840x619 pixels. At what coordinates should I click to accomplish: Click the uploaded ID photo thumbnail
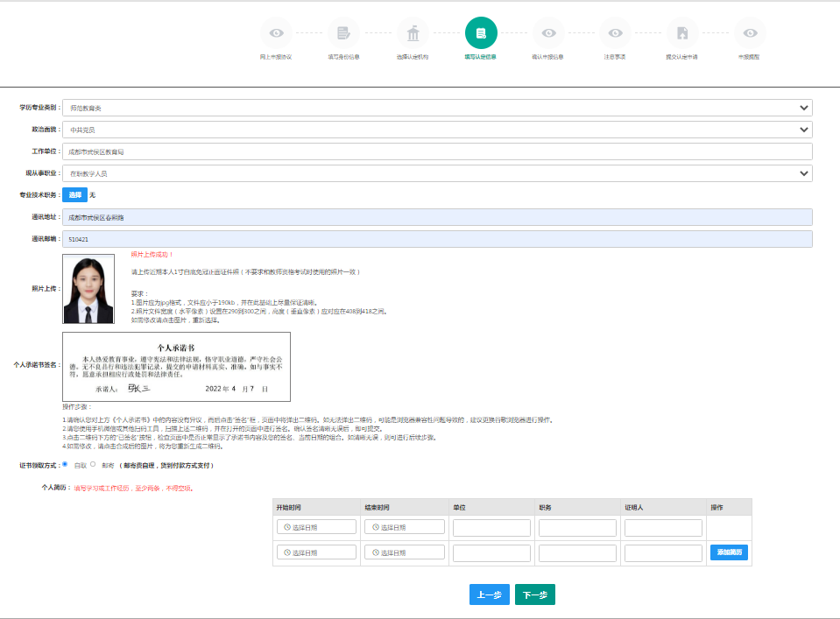click(88, 289)
